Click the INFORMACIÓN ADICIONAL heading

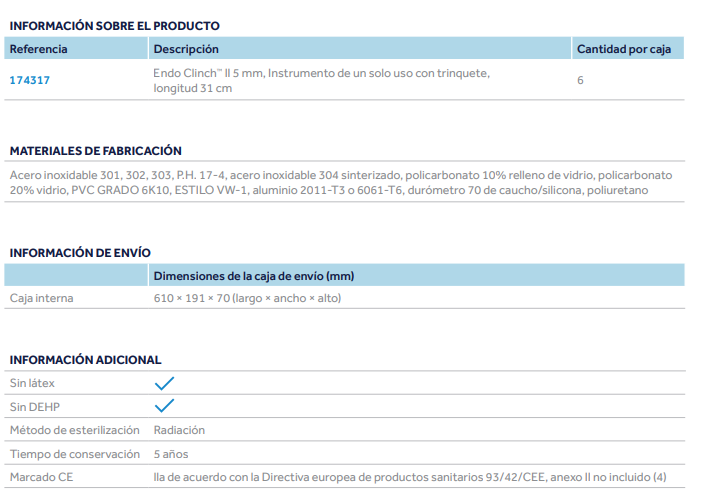85,360
